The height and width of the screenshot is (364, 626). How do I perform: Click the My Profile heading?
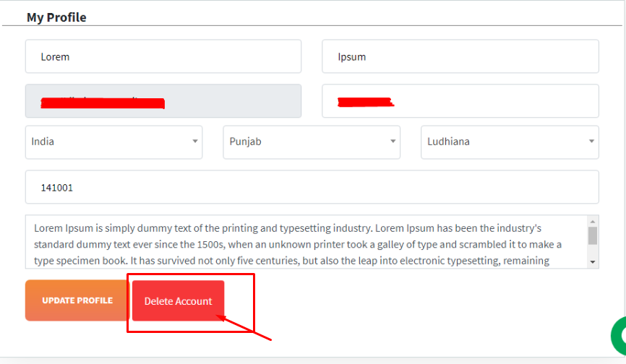click(x=56, y=17)
